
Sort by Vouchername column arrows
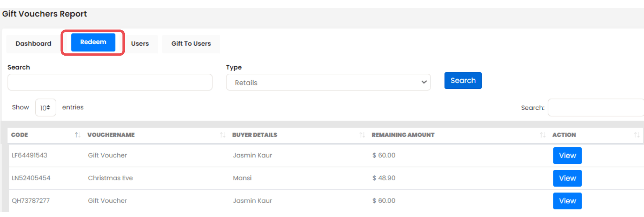222,135
